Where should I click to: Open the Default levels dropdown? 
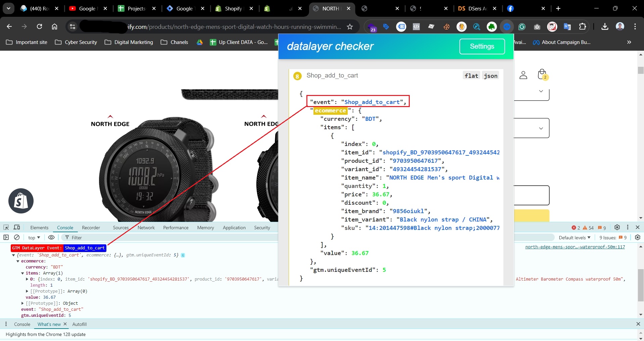(575, 238)
